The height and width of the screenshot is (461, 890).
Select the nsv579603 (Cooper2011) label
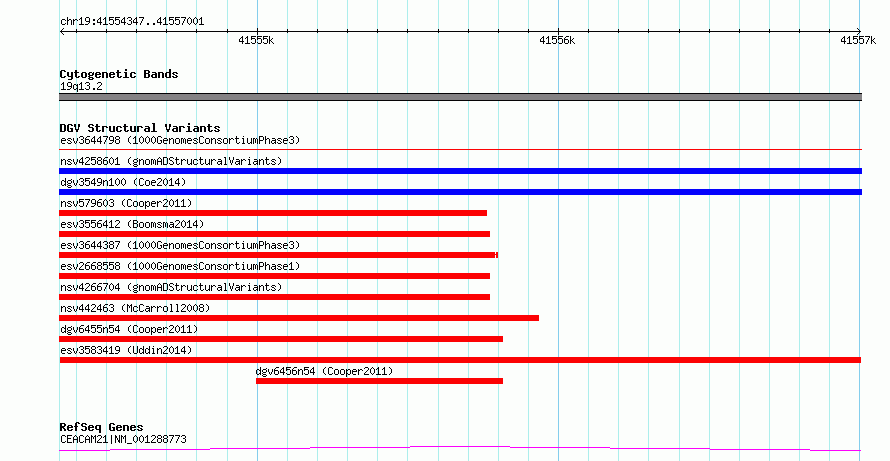tap(126, 203)
